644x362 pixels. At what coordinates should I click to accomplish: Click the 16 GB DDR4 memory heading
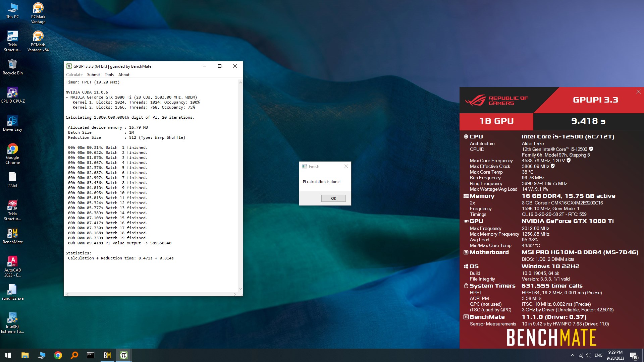[x=569, y=196]
